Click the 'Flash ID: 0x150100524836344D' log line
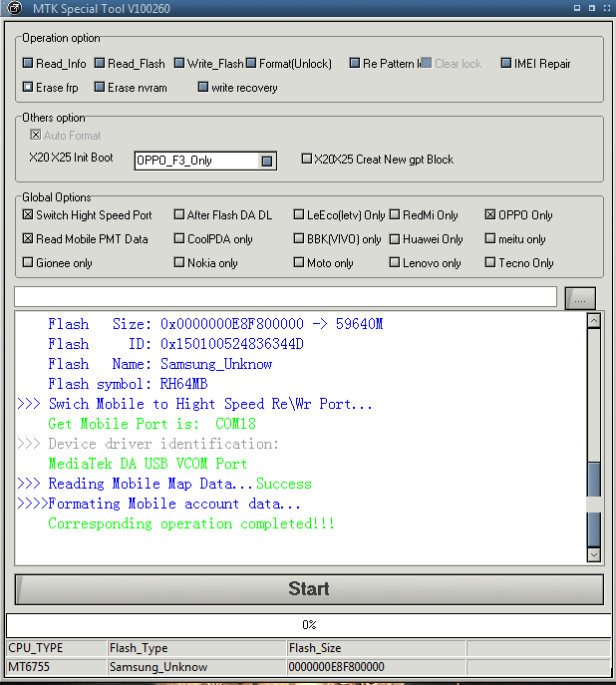This screenshot has width=616, height=685. pyautogui.click(x=176, y=344)
